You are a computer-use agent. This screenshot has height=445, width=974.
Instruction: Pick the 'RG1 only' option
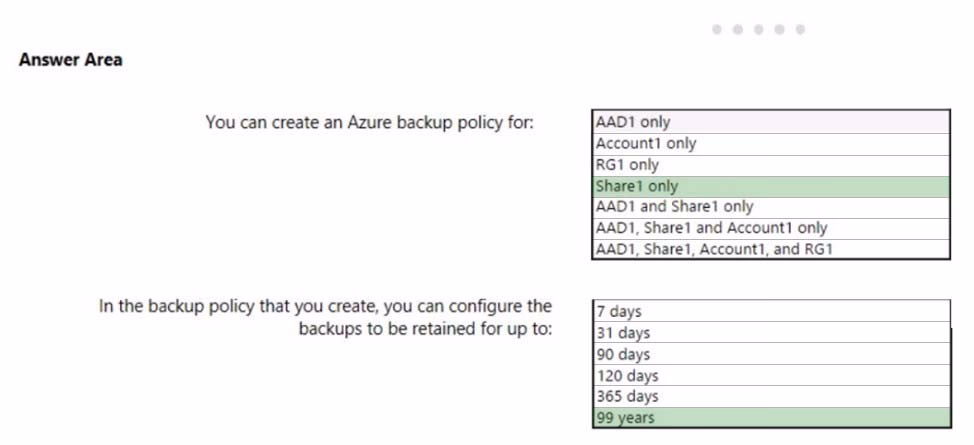771,165
